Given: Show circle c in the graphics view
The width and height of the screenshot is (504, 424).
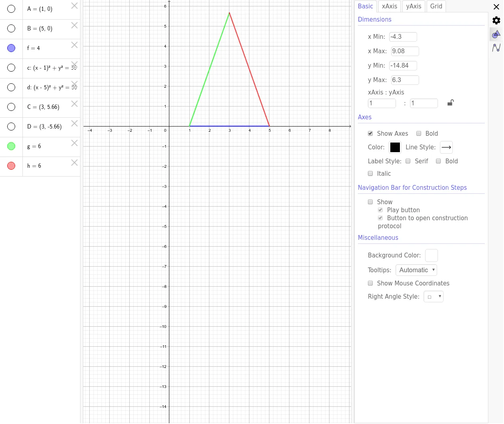Looking at the screenshot, I should pyautogui.click(x=11, y=68).
